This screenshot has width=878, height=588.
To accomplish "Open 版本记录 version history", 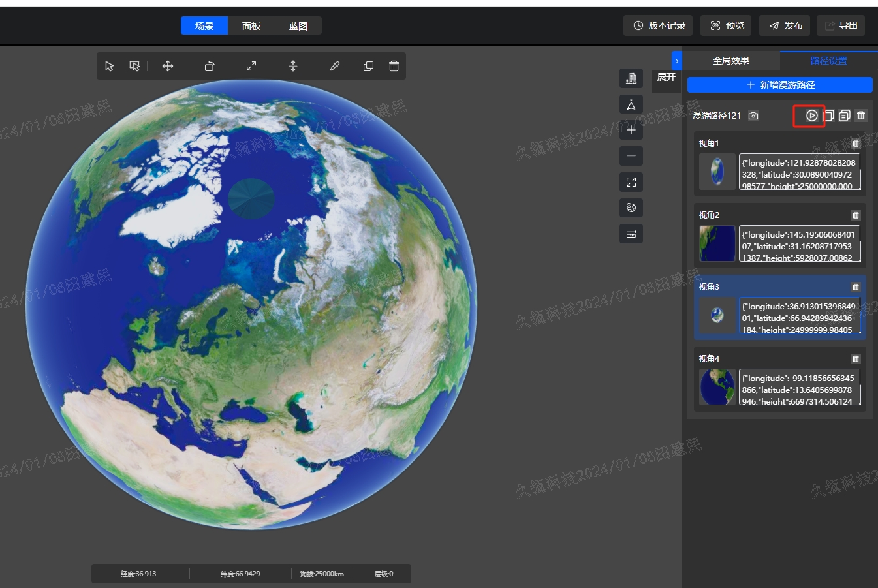I will (x=659, y=25).
